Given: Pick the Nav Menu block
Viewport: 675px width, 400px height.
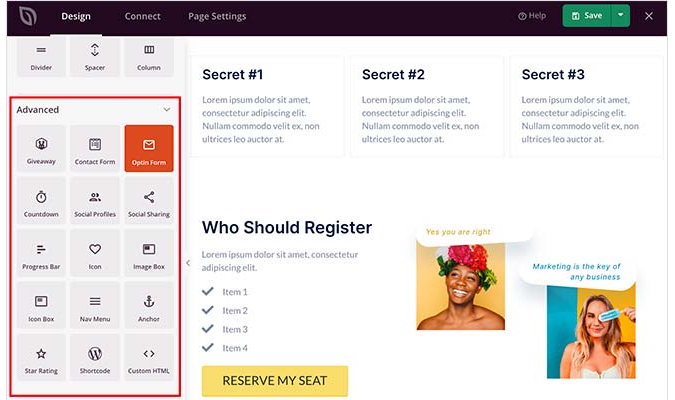Looking at the screenshot, I should [95, 305].
